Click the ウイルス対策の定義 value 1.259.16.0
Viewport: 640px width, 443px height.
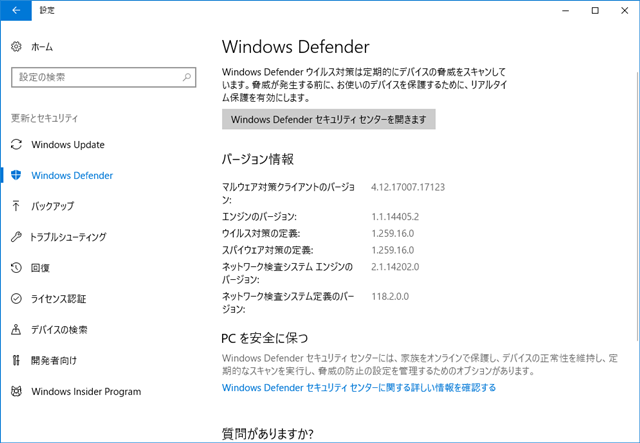coord(393,234)
